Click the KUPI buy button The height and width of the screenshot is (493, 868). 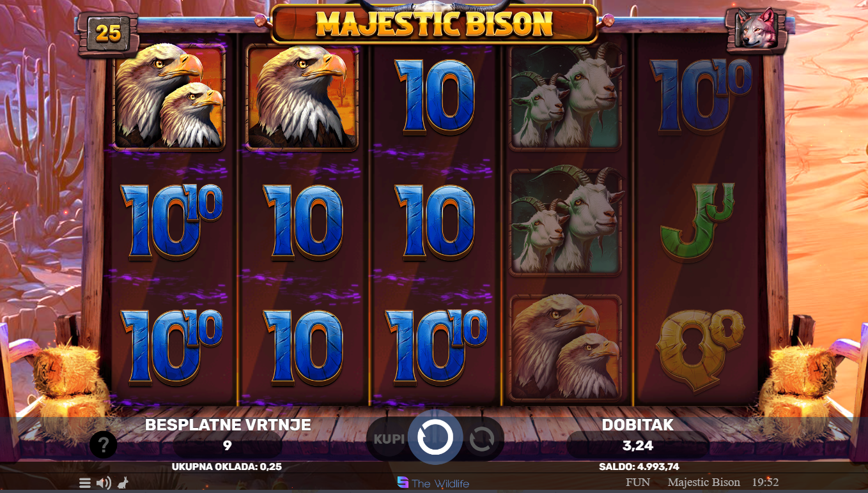coord(389,439)
